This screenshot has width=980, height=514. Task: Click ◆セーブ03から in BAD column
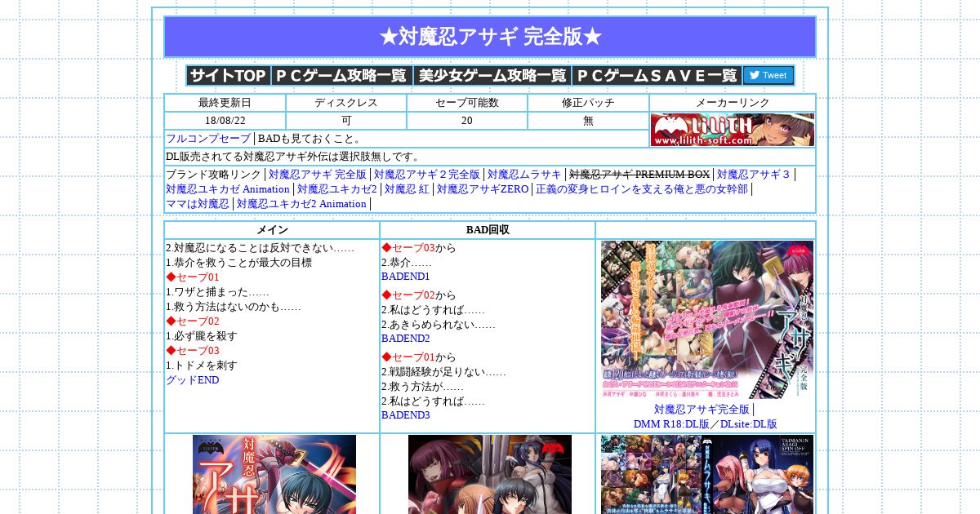pyautogui.click(x=419, y=248)
